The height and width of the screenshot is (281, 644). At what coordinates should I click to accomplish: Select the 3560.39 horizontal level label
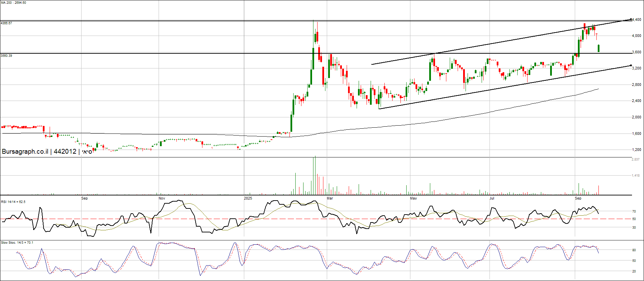[7, 56]
